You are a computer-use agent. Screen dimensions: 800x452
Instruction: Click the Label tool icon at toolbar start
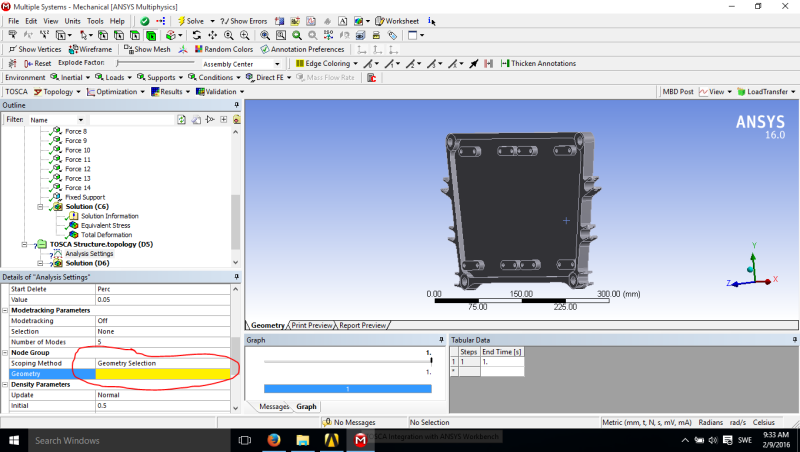click(x=13, y=35)
